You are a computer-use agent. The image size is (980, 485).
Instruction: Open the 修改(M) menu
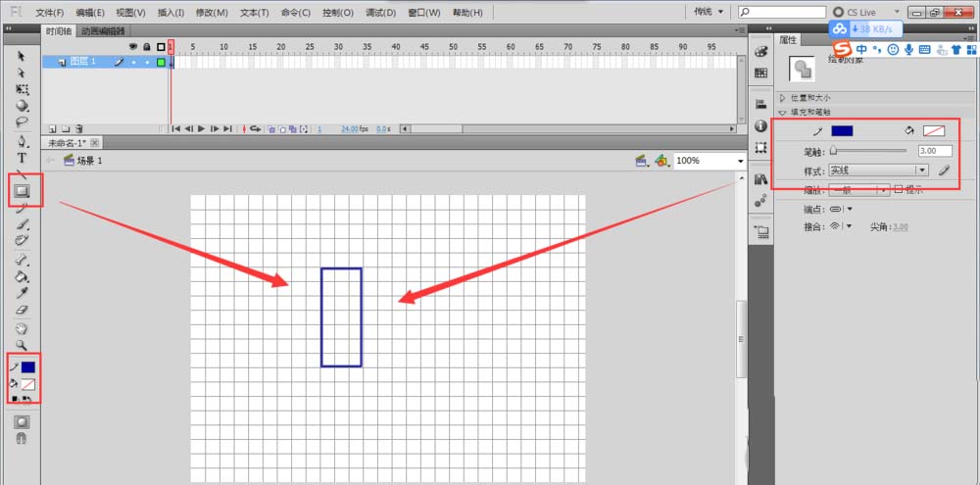tap(212, 13)
